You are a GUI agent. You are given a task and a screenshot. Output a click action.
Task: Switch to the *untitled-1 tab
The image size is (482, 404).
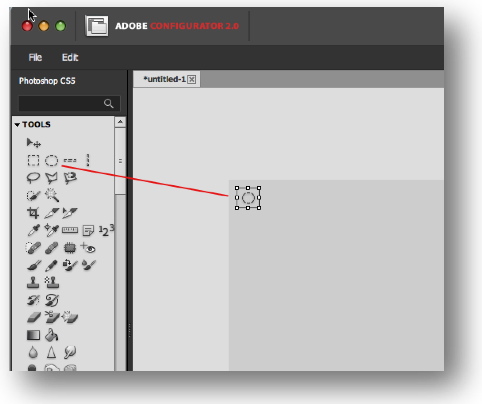164,79
